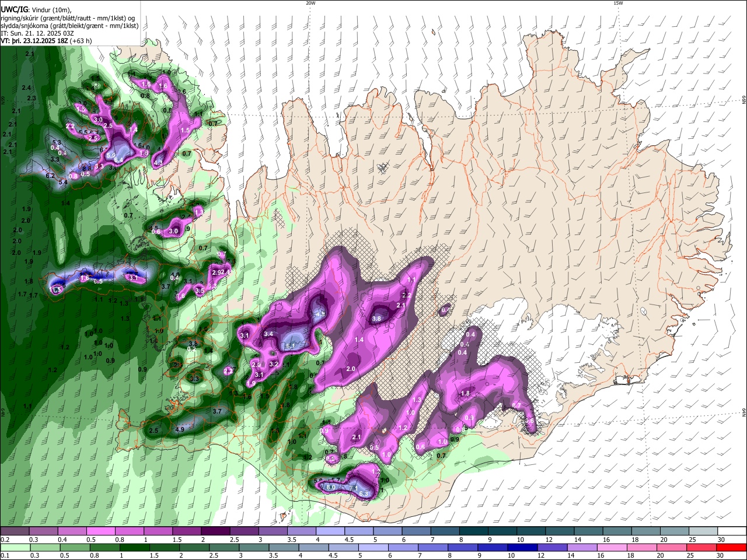
Task: Pick the lower legend violet swatch between 14 and 16
Action: 582,548
